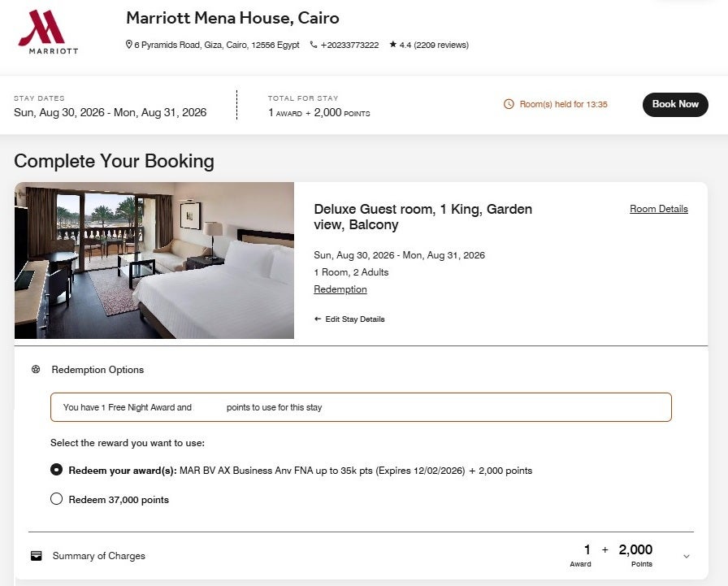This screenshot has height=586, width=728.
Task: Click the star icon next to the rating
Action: (x=392, y=46)
